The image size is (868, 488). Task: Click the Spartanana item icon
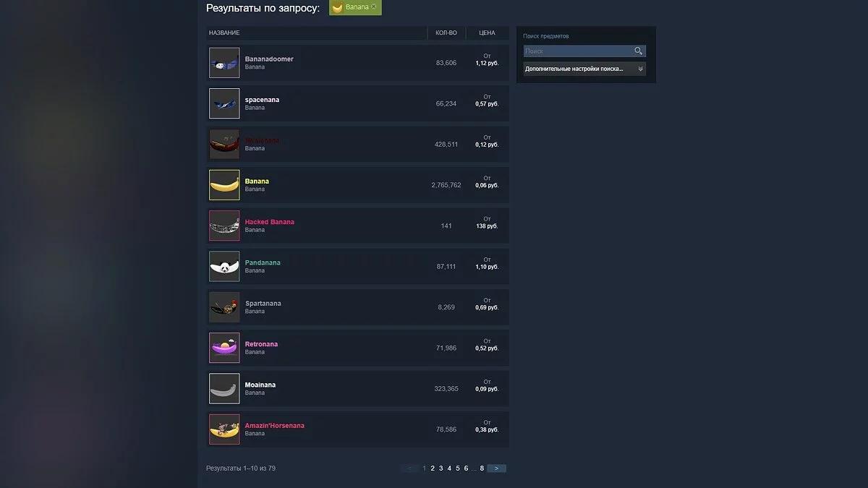pos(224,307)
